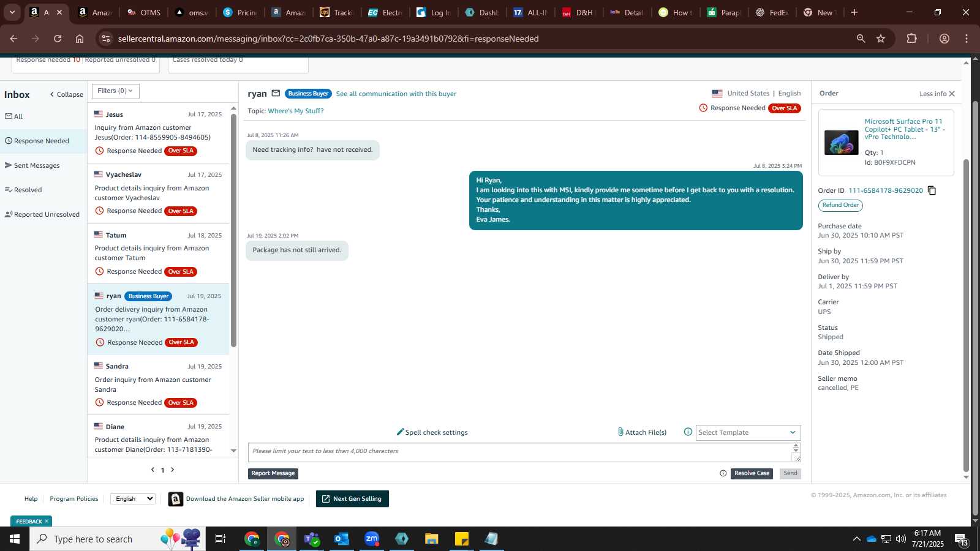Open tab search dropdown arrow
Image resolution: width=980 pixels, height=551 pixels.
click(12, 12)
